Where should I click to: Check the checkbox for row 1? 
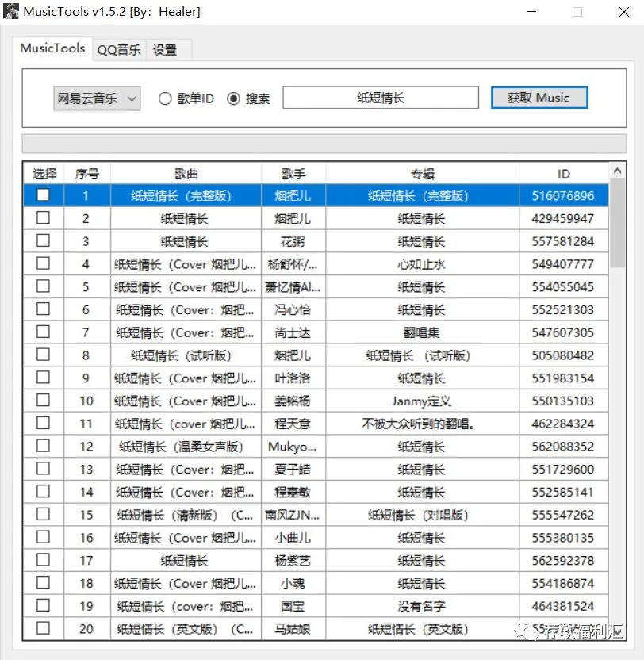point(43,195)
